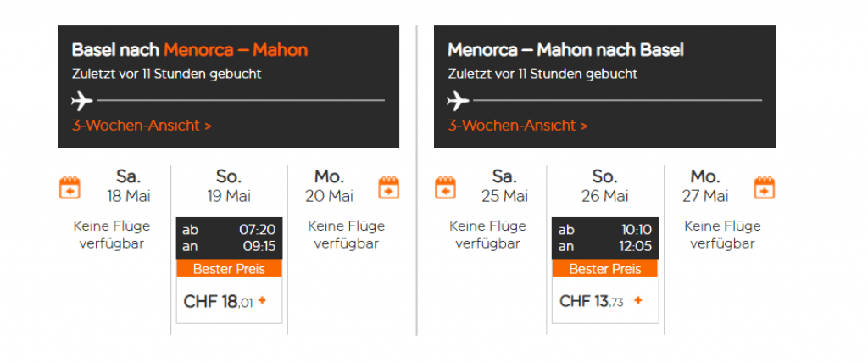Select So. 26 Mai return date heading

(x=604, y=186)
